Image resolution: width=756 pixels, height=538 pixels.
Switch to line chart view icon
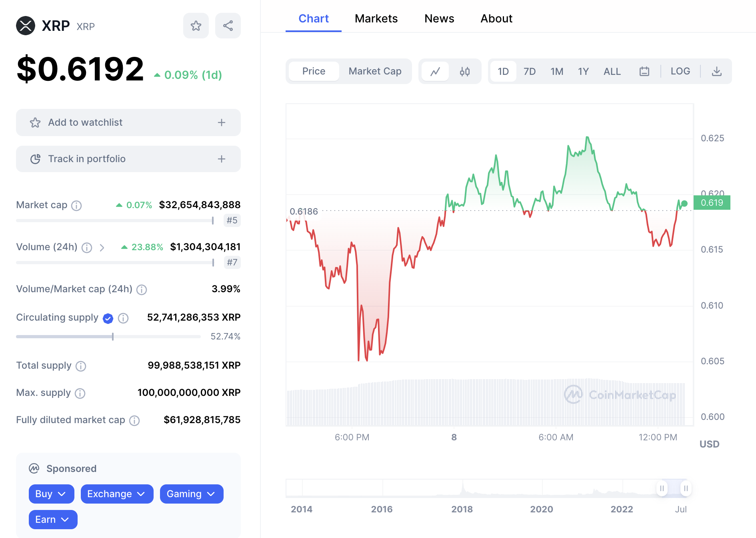[435, 72]
